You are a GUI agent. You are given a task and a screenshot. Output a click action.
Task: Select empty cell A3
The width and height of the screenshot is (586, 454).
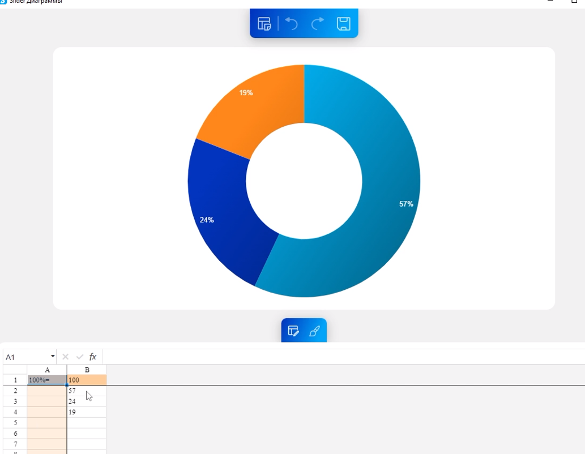point(47,401)
